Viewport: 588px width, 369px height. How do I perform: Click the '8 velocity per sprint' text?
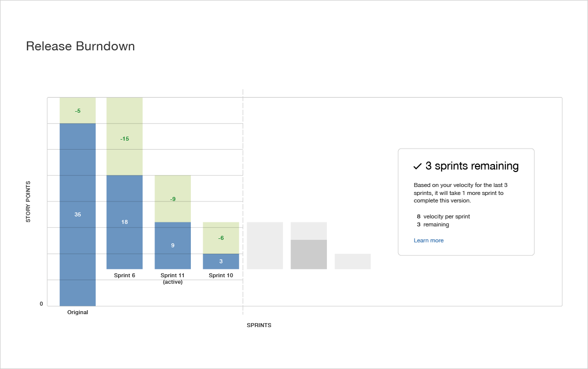click(x=443, y=216)
